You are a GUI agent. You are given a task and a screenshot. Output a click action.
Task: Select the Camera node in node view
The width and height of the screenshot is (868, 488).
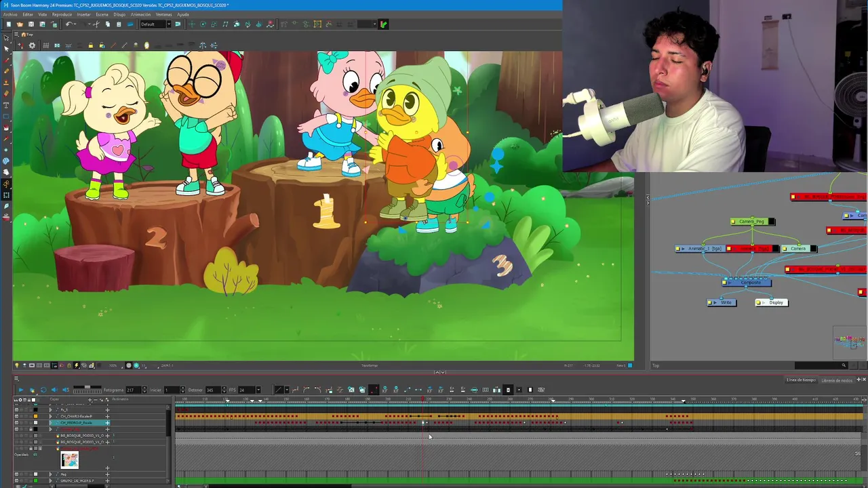coord(798,249)
